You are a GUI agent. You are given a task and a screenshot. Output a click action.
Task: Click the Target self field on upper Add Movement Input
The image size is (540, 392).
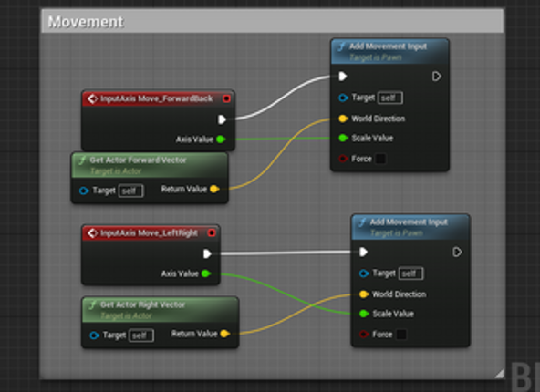[x=390, y=98]
